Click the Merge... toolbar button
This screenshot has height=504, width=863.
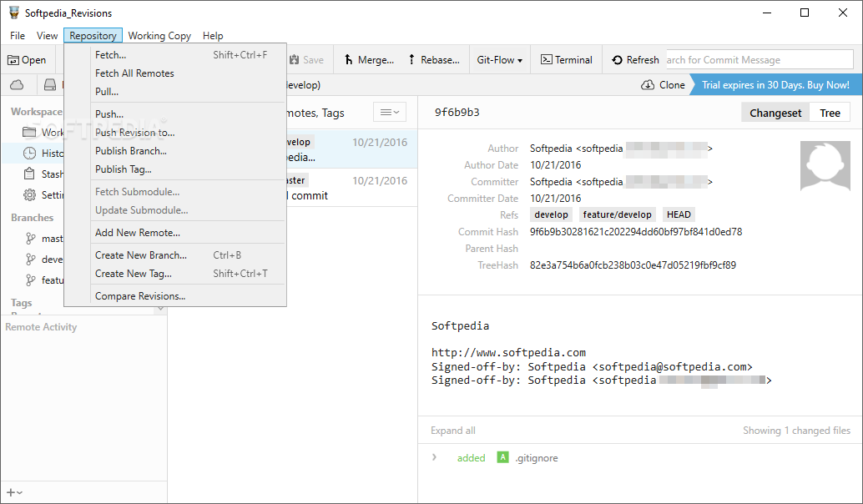point(369,60)
